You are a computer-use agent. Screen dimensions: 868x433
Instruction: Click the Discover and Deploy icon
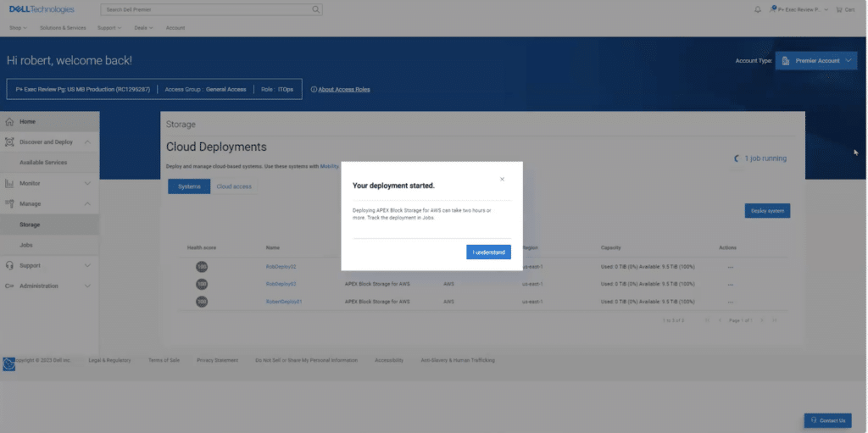tap(9, 142)
